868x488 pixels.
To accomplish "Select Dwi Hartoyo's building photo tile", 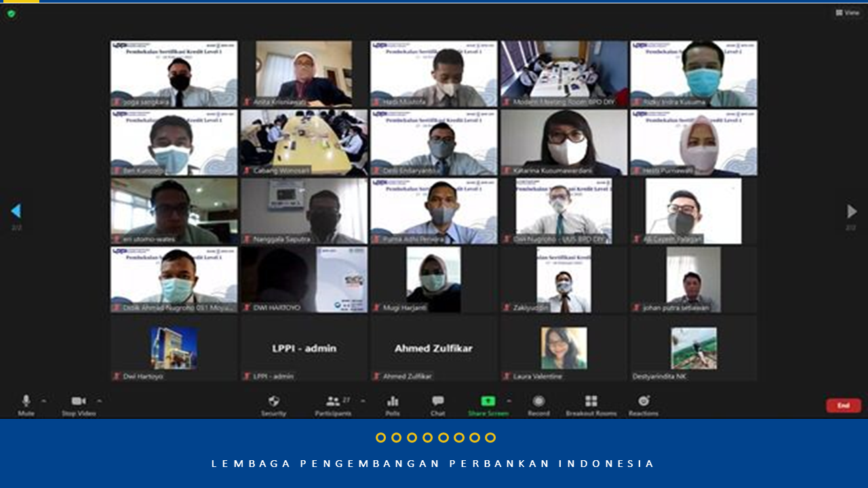I will (174, 348).
